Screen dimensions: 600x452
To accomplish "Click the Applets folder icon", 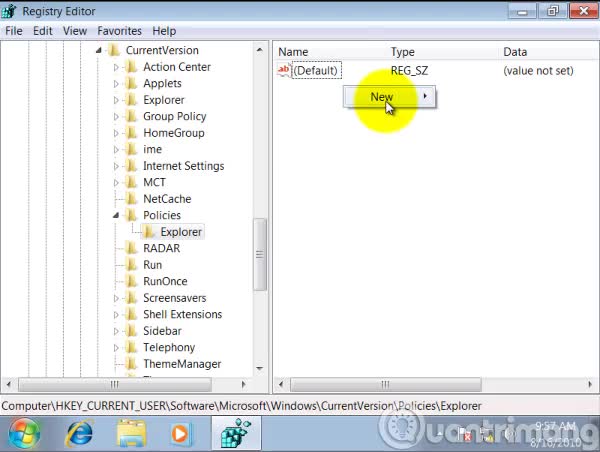I will click(x=132, y=83).
